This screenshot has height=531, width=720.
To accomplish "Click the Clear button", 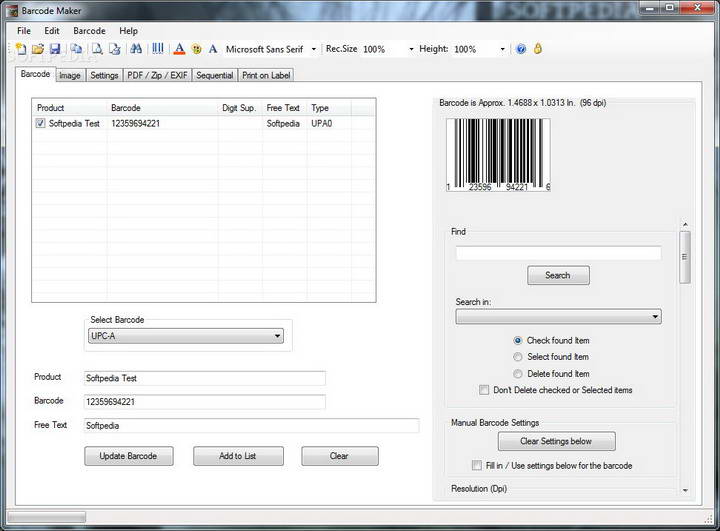I will (x=340, y=456).
